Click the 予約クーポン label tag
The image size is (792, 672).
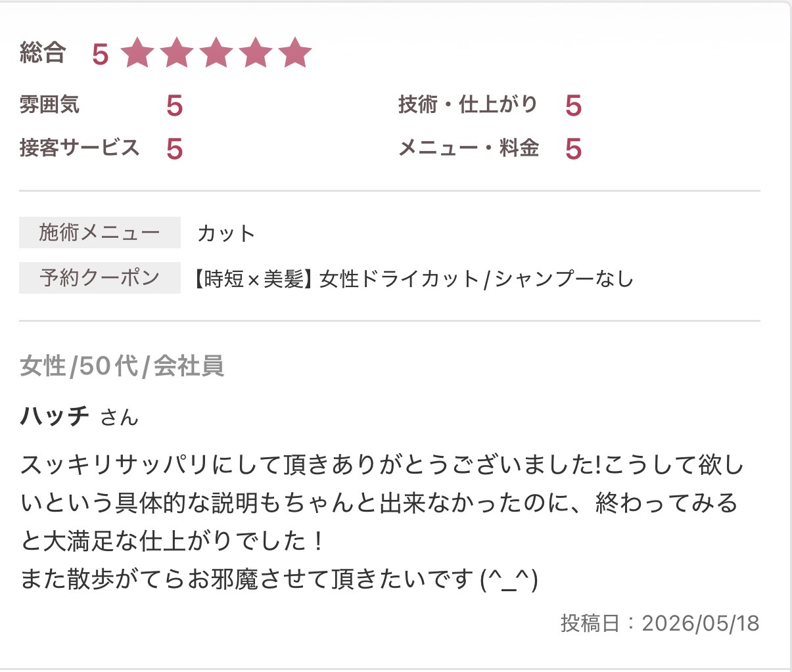[100, 277]
